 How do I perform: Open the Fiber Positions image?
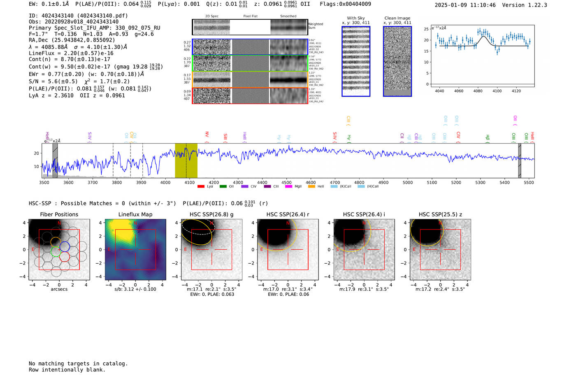(x=59, y=249)
